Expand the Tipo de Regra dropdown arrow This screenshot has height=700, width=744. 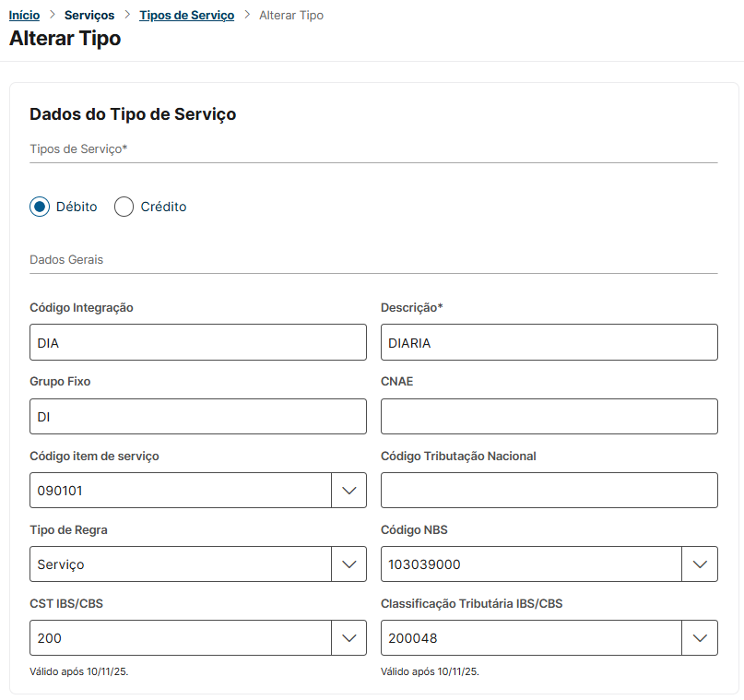tap(348, 564)
